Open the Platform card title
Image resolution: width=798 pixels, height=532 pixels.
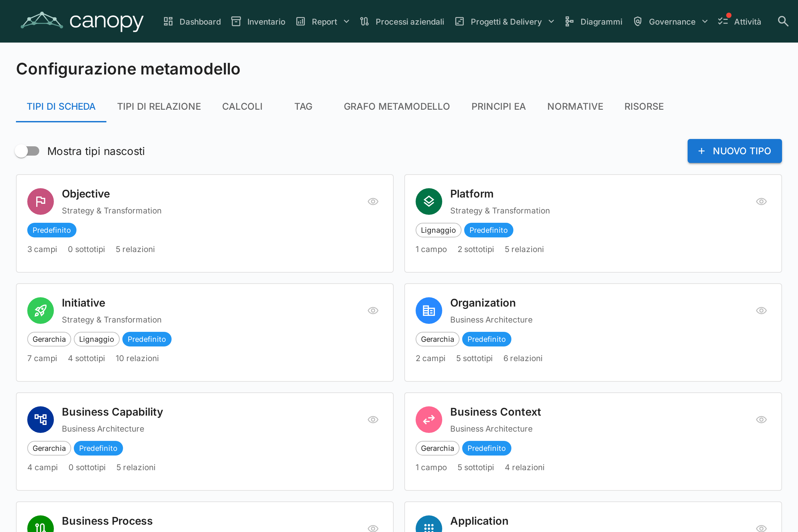click(471, 194)
